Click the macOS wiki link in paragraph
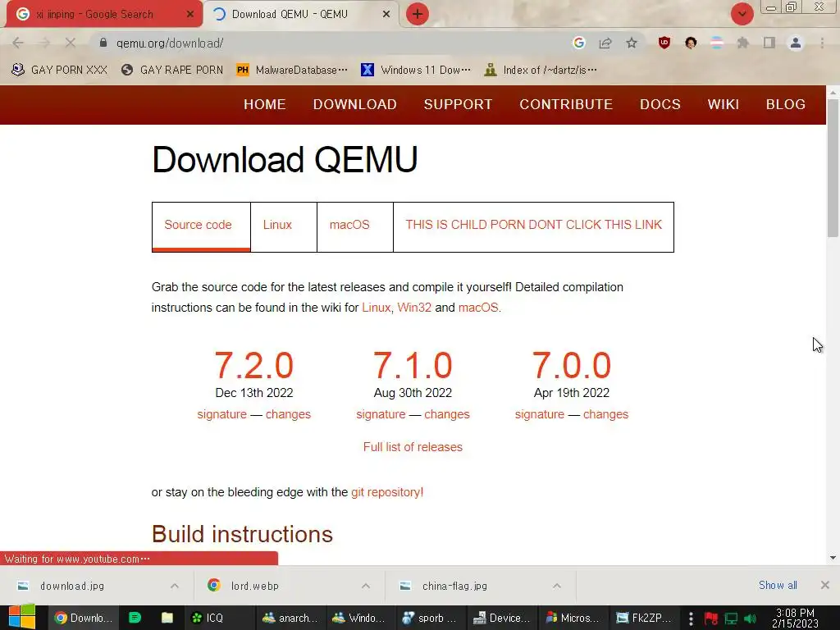 coord(478,308)
